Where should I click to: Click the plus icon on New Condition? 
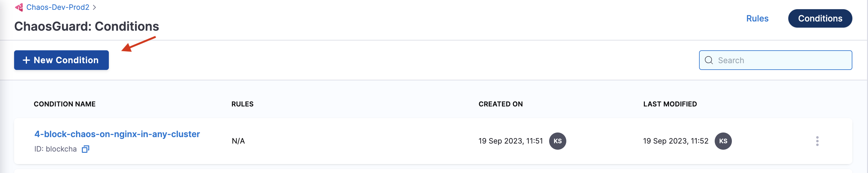(26, 60)
